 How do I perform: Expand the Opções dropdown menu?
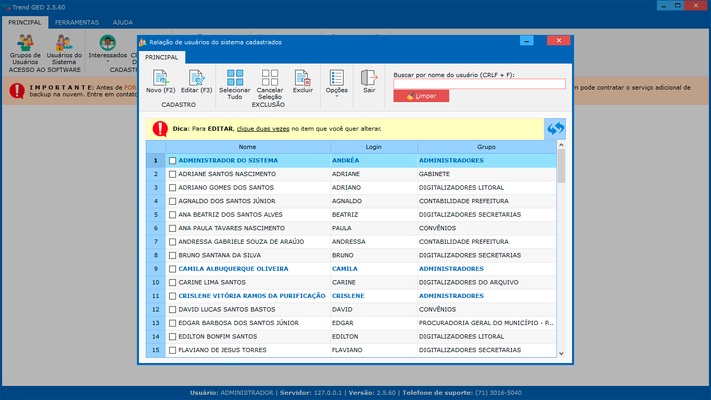pos(337,82)
